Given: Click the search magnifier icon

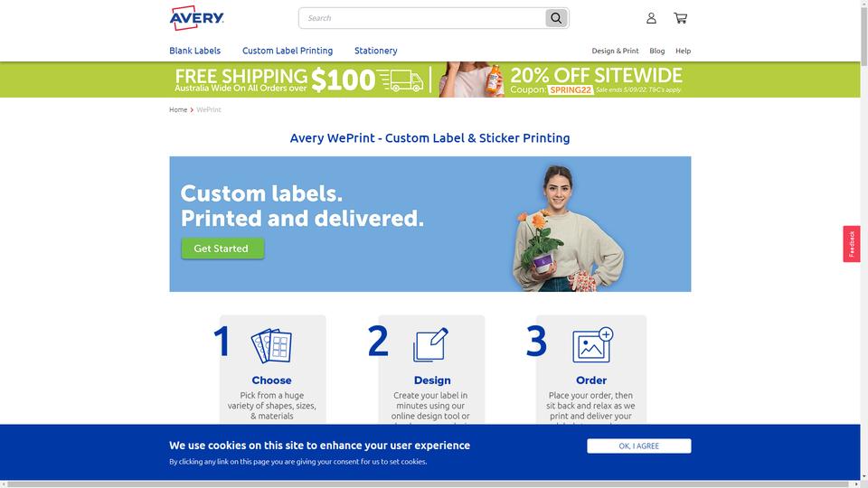Looking at the screenshot, I should click(x=556, y=18).
